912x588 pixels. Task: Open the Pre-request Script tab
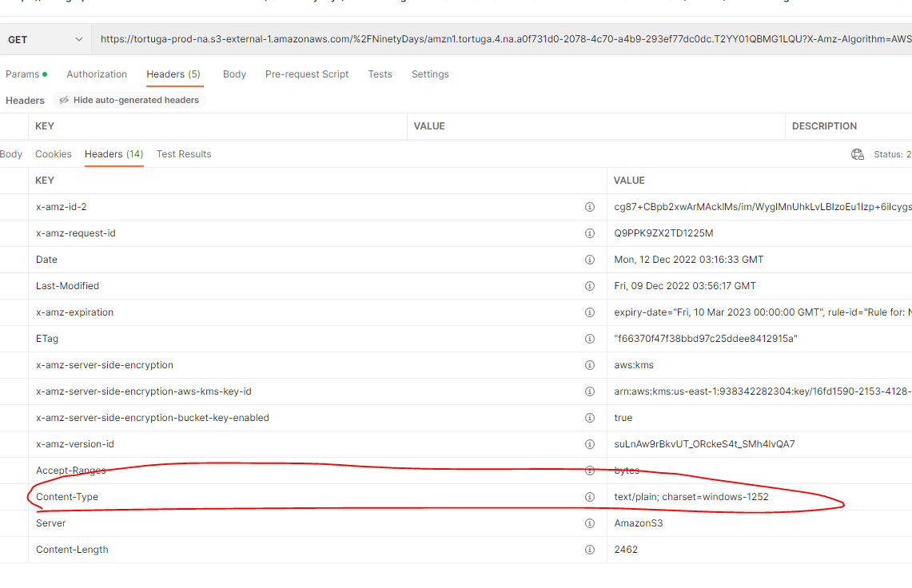point(308,73)
